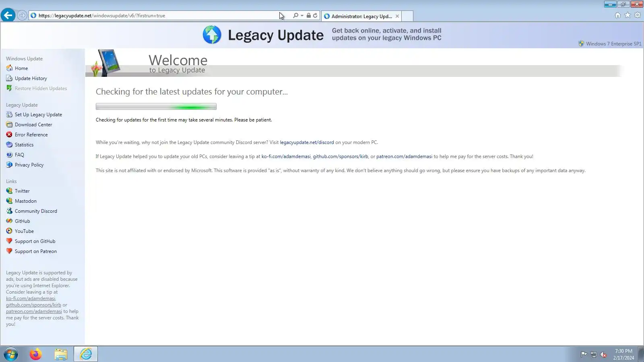Screen dimensions: 644x362
Task: Click the FAQ question mark icon
Action: click(9, 154)
